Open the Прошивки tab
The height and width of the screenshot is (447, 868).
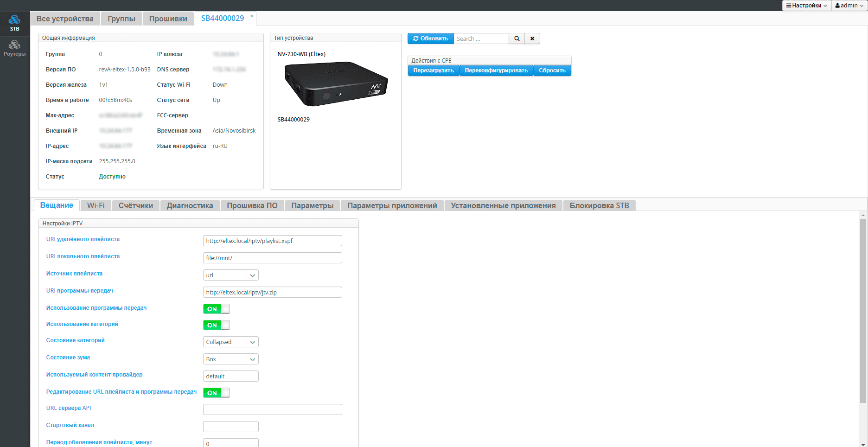tap(168, 19)
